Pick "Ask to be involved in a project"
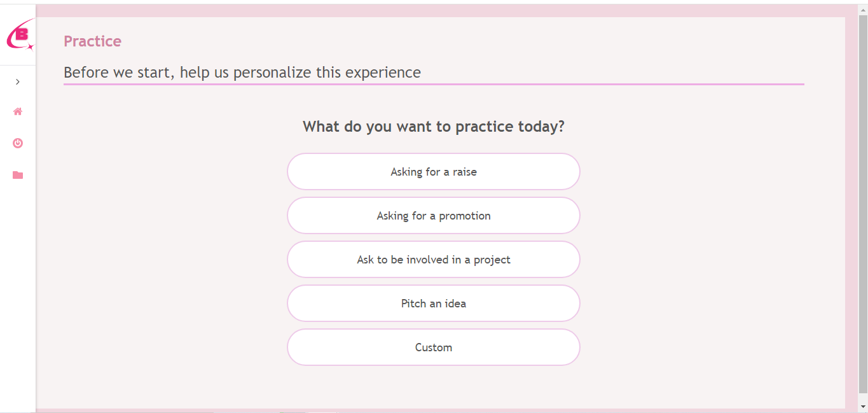Image resolution: width=868 pixels, height=413 pixels. 433,260
